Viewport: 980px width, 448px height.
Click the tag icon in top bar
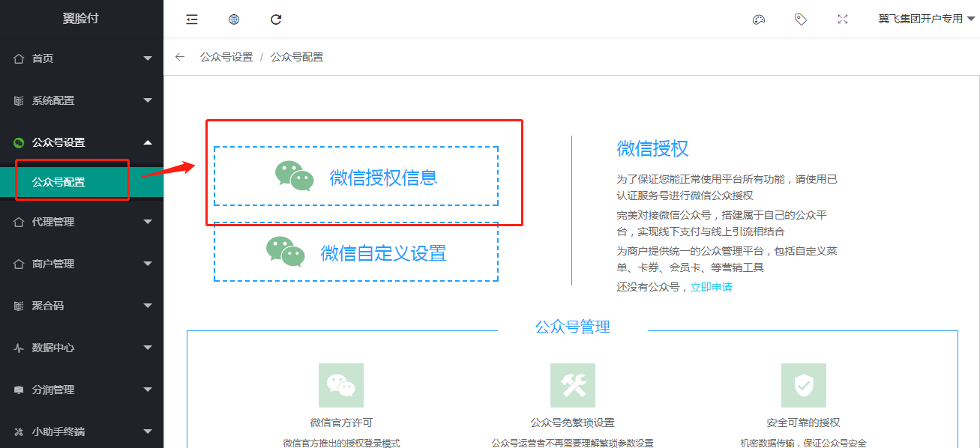(801, 19)
